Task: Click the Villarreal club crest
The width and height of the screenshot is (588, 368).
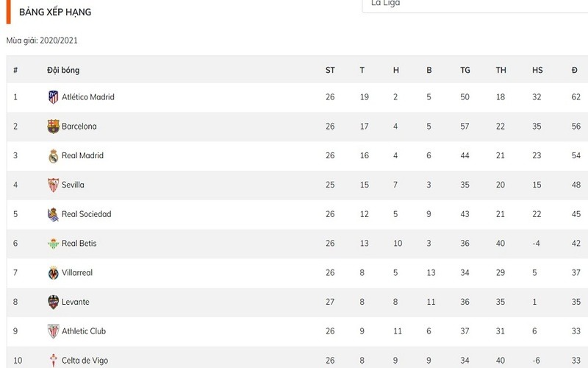Action: click(x=53, y=273)
